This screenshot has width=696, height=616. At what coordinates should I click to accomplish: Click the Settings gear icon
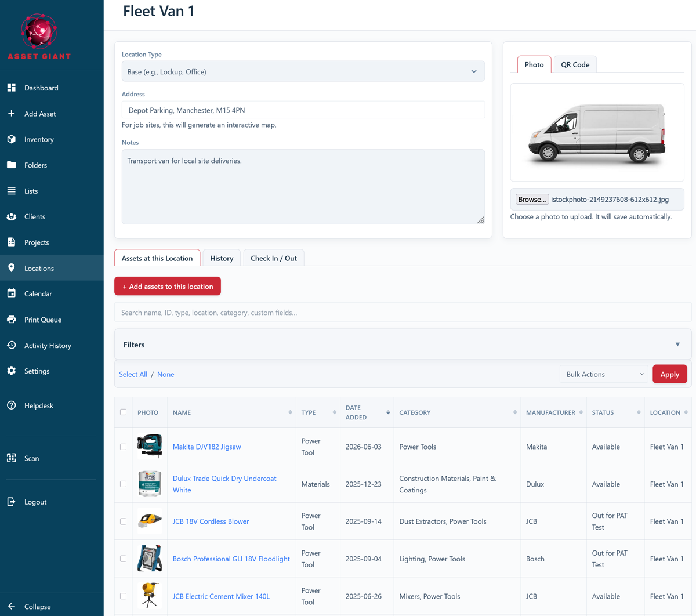coord(12,371)
